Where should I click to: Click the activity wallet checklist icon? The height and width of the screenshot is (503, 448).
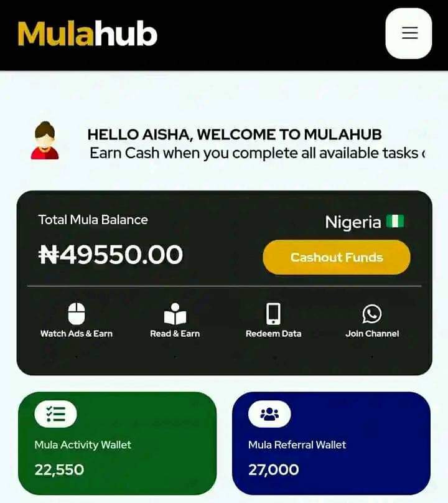coord(56,414)
